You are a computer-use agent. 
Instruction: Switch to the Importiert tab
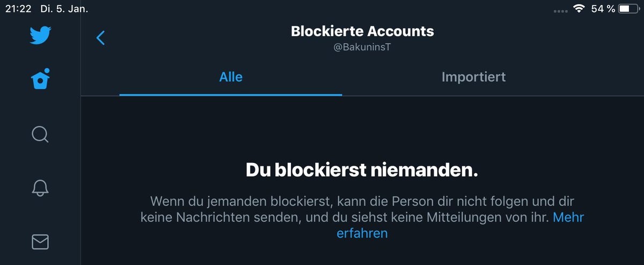tap(473, 77)
